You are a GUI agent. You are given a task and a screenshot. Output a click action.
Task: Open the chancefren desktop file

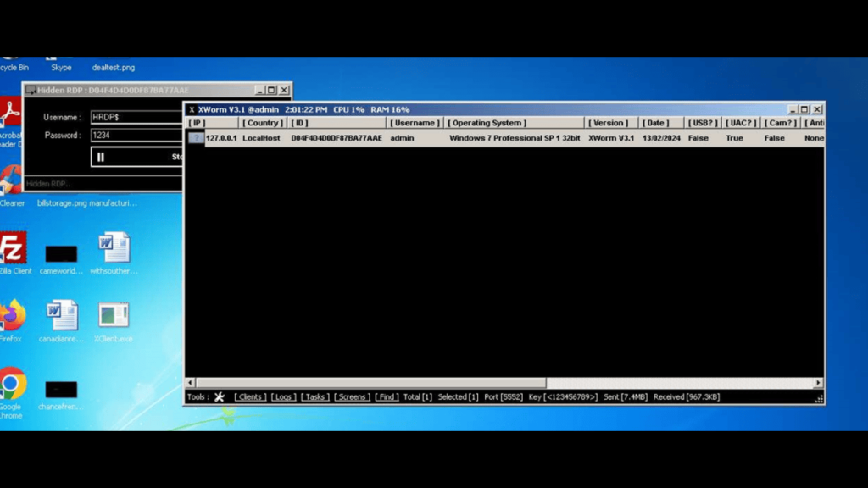coord(61,395)
